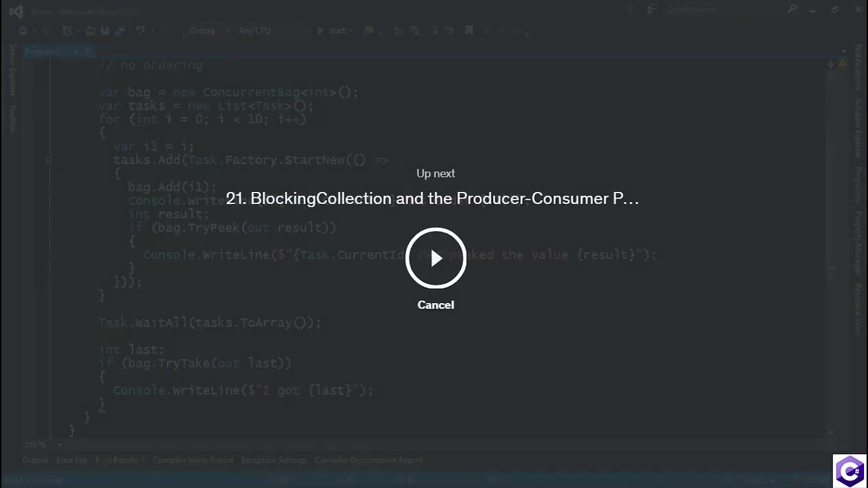
Task: Click the 'Task.WaitAll(tasks.ToArray());' code line
Action: click(210, 323)
